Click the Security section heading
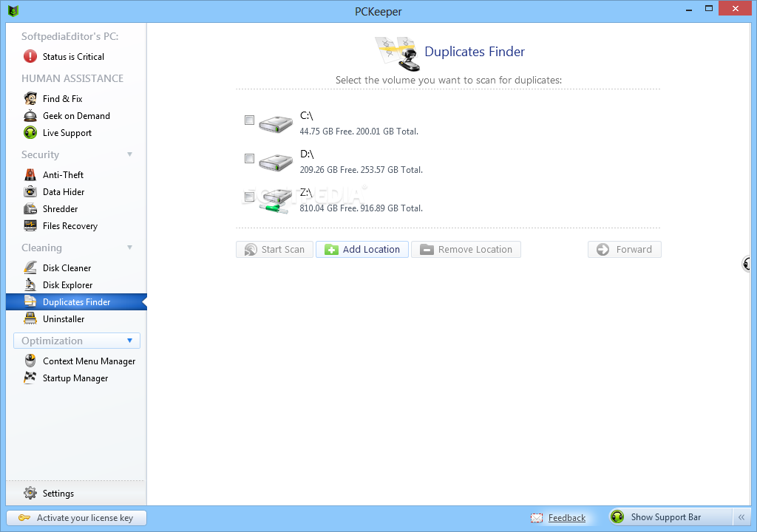Viewport: 757px width, 532px height. coord(40,154)
